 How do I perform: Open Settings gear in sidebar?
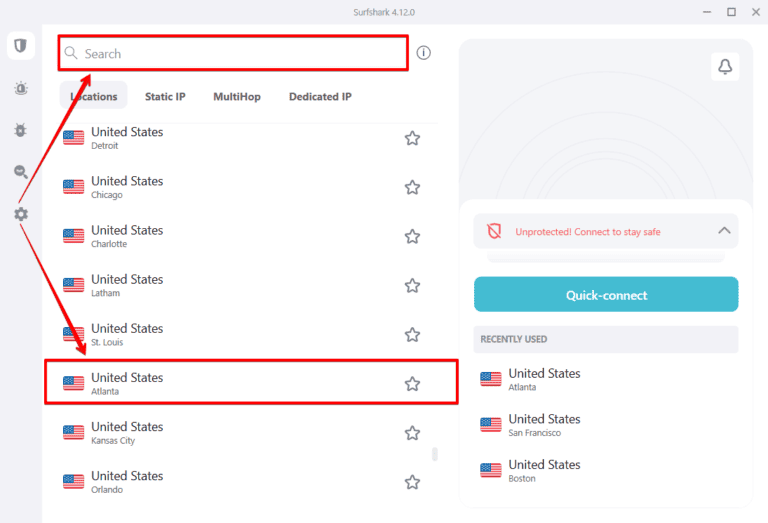click(20, 214)
